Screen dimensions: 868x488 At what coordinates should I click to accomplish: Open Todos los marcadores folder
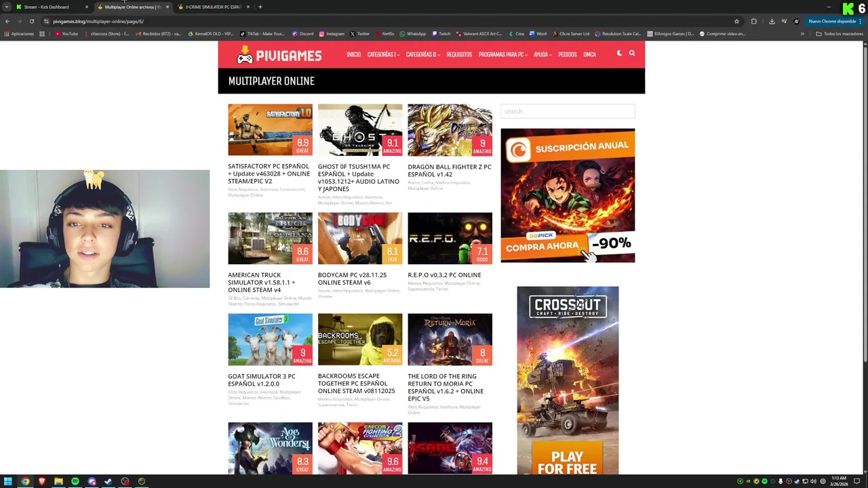point(840,33)
